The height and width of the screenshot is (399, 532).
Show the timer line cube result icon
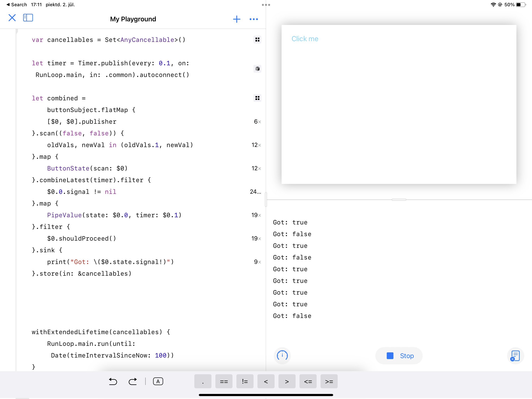pos(257,69)
